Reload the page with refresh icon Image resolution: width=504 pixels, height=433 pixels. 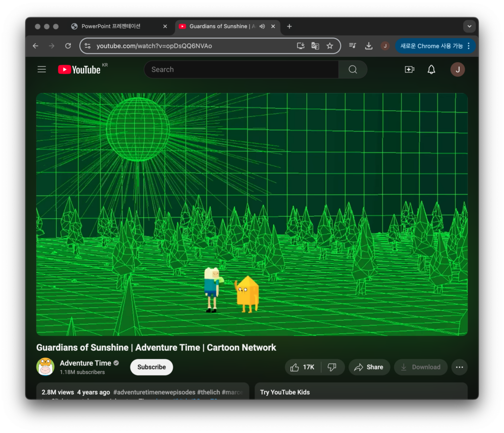click(68, 46)
